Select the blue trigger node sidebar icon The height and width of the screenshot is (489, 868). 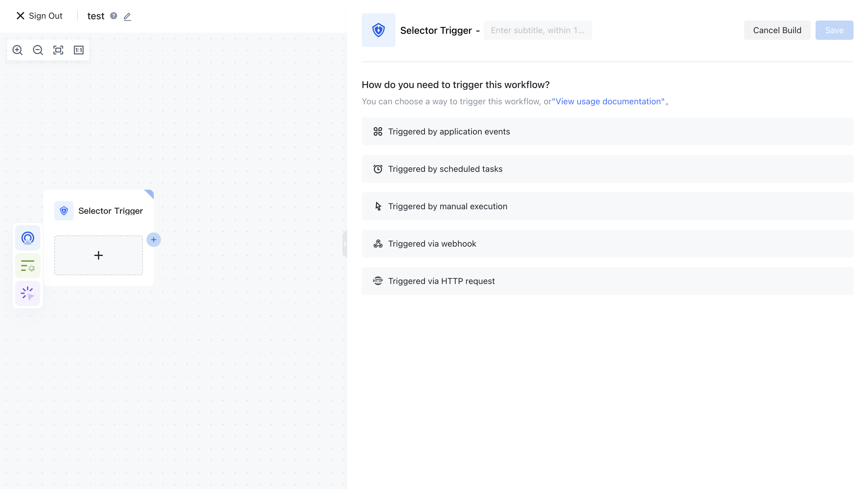click(28, 238)
